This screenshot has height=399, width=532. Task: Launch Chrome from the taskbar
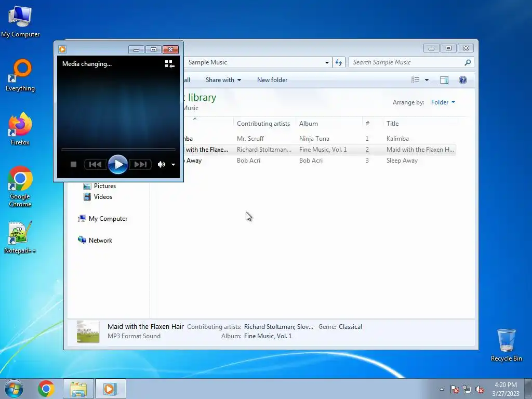46,389
